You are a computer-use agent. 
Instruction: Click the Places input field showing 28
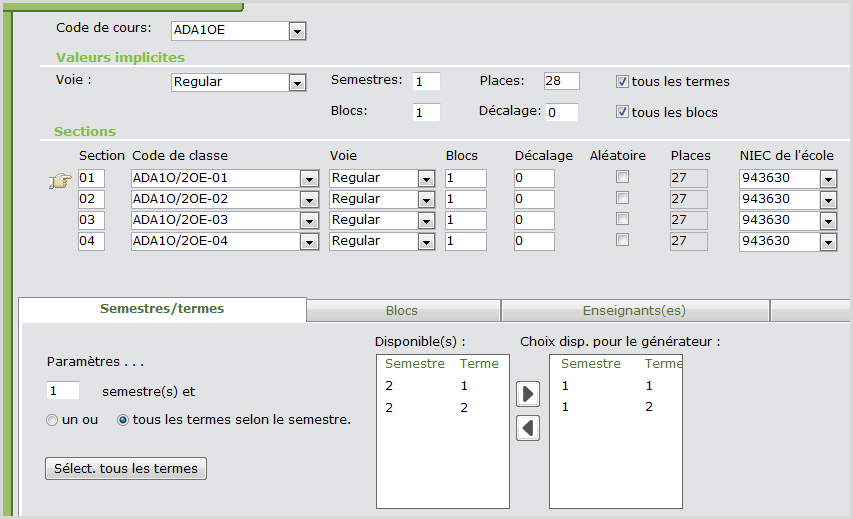[x=561, y=81]
